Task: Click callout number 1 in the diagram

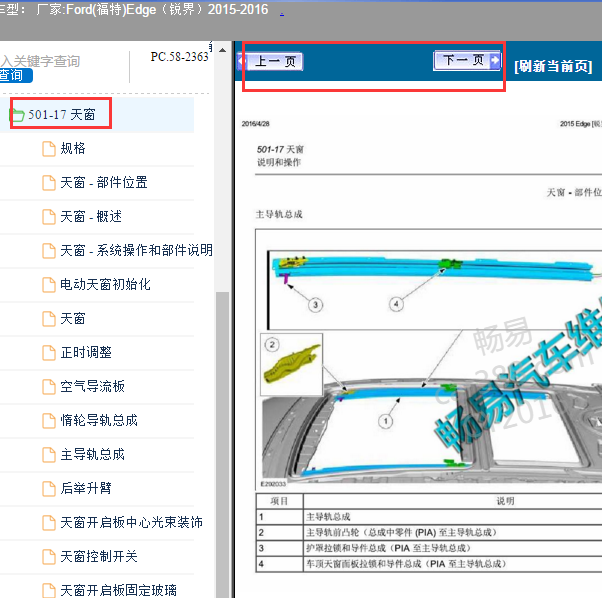Action: pyautogui.click(x=386, y=421)
